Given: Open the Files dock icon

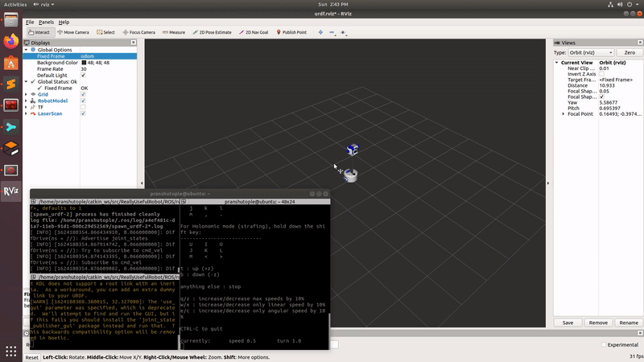Looking at the screenshot, I should (11, 19).
